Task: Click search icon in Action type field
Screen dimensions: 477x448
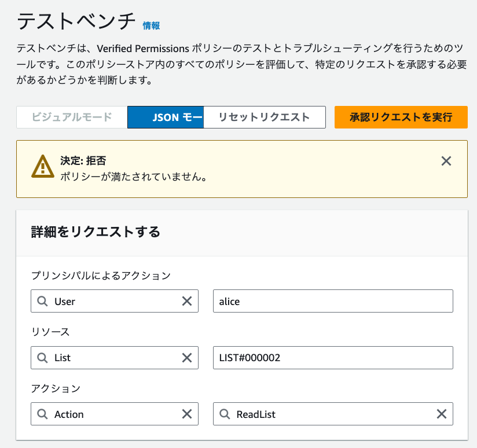Action: [43, 414]
